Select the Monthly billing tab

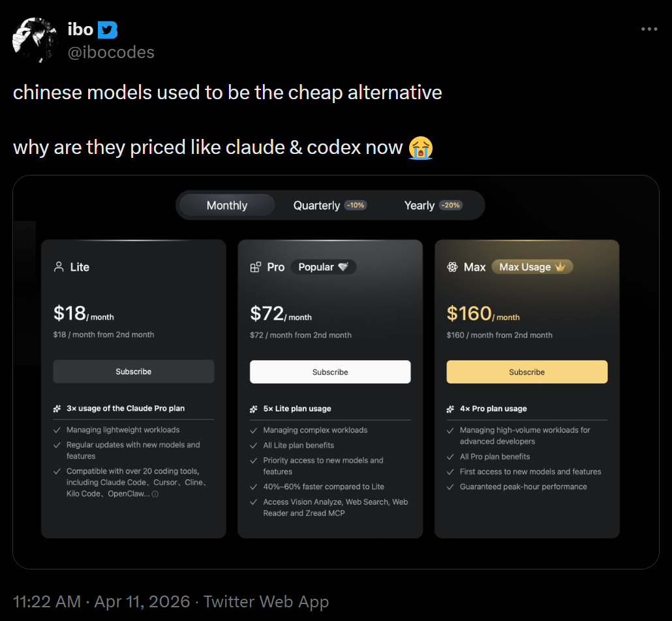(x=226, y=205)
